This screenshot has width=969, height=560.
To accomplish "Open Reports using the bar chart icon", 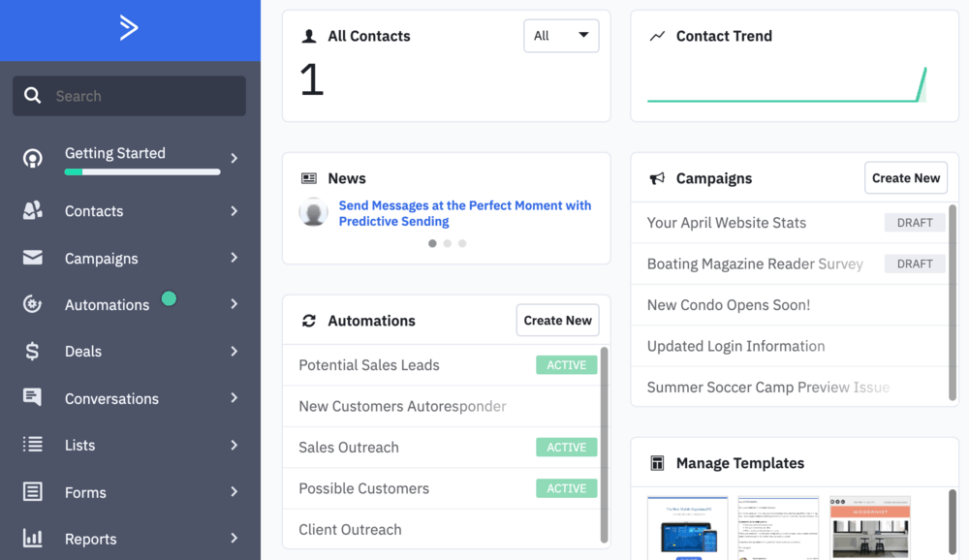I will (34, 539).
